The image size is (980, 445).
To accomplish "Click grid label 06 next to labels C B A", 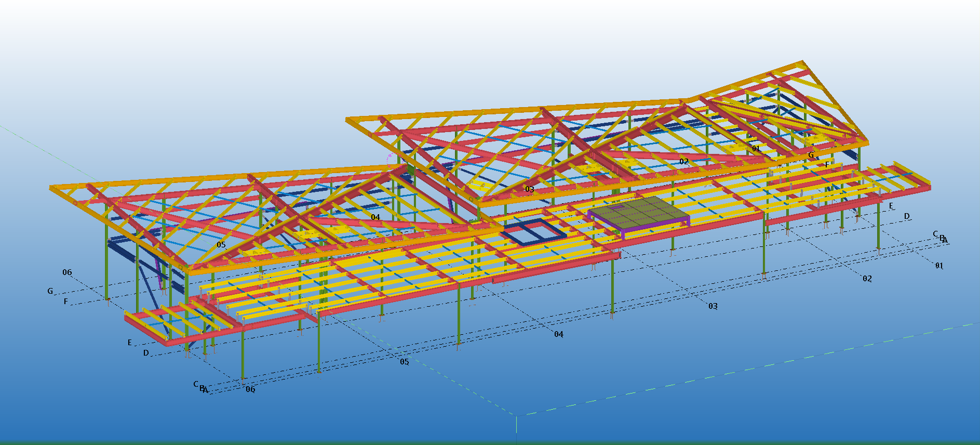I will (250, 389).
